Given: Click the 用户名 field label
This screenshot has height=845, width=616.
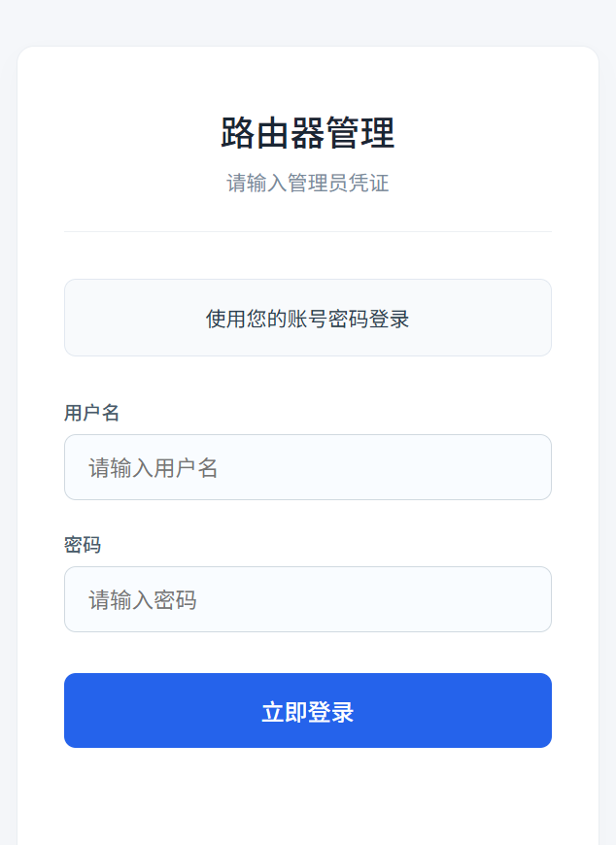Looking at the screenshot, I should pos(92,413).
